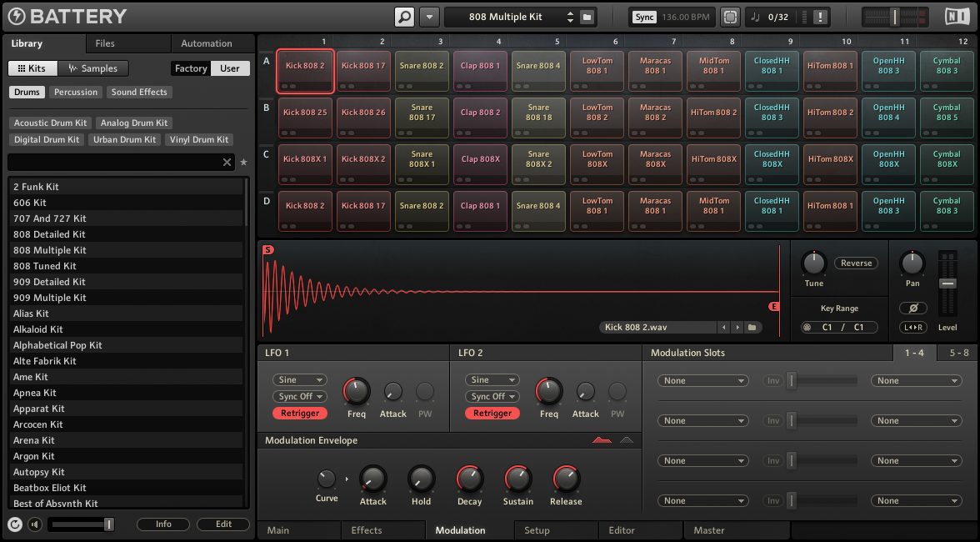Toggle LFO 1 Retrigger

pyautogui.click(x=299, y=414)
